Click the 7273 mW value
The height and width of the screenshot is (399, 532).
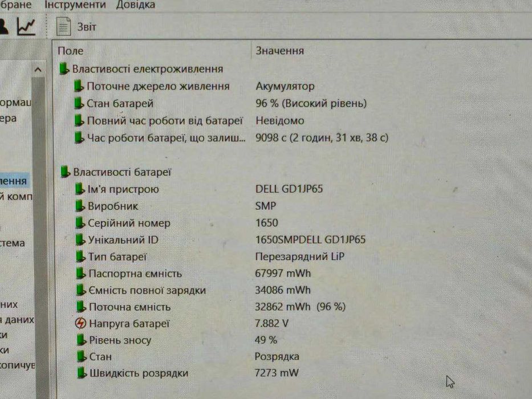tap(277, 373)
